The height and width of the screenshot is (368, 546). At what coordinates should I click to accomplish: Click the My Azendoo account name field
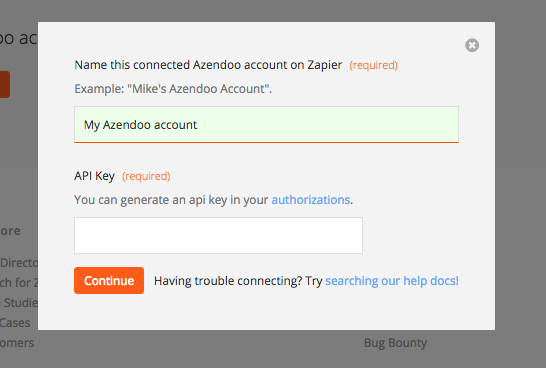pos(266,125)
